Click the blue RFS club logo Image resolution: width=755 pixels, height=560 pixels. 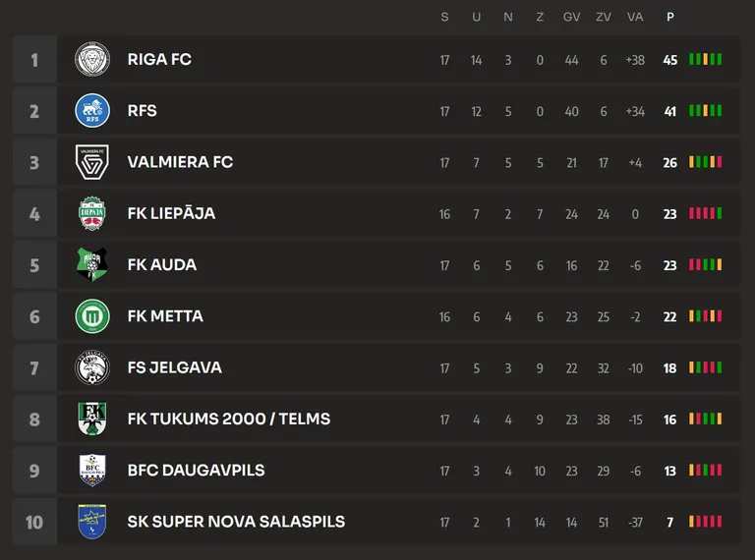click(x=92, y=111)
